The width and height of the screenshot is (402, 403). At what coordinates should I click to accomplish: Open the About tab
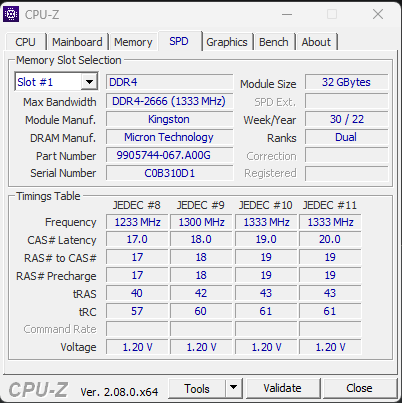316,42
